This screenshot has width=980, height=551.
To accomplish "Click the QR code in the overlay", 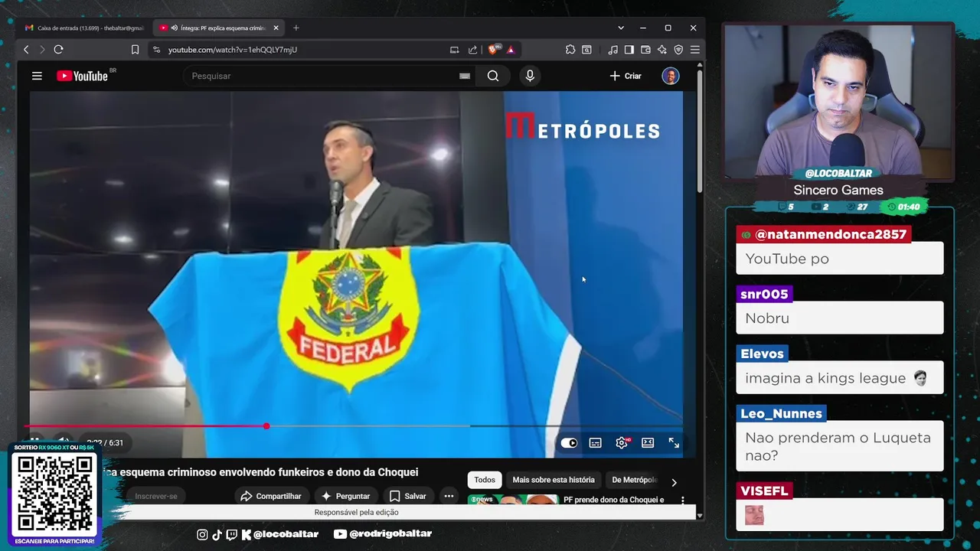I will [54, 494].
